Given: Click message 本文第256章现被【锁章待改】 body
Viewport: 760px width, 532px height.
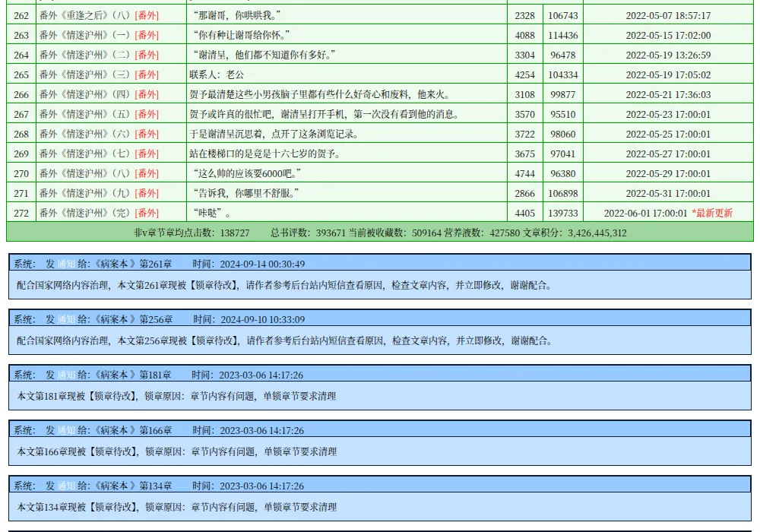Looking at the screenshot, I should pos(284,341).
